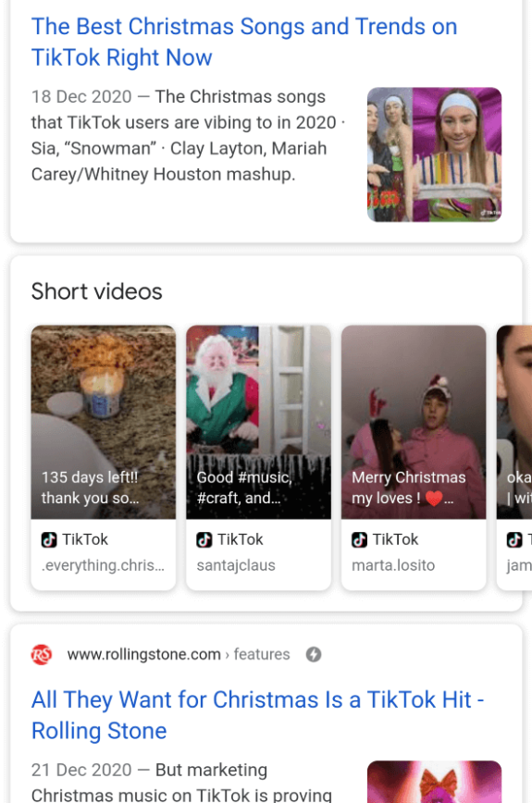532x803 pixels.
Task: Open the 'Merry Christmas my loves' video
Action: click(414, 422)
